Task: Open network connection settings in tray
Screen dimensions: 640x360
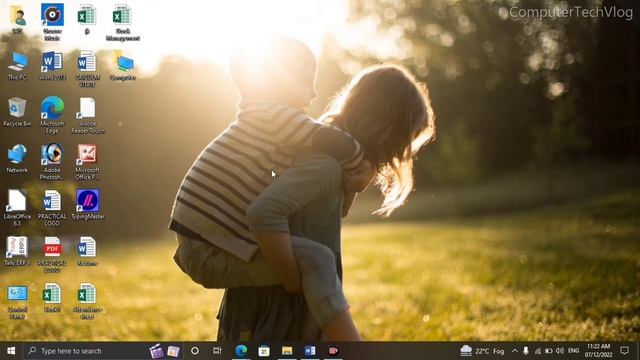Action: [538, 351]
